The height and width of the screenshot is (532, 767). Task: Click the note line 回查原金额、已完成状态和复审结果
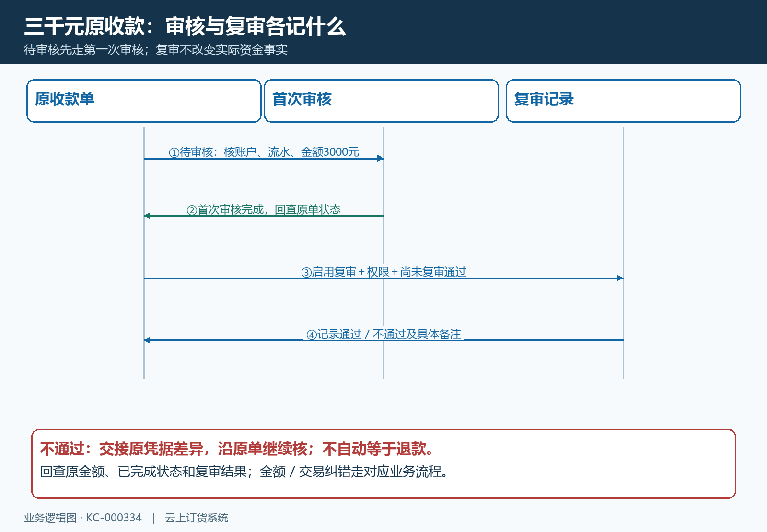click(143, 472)
